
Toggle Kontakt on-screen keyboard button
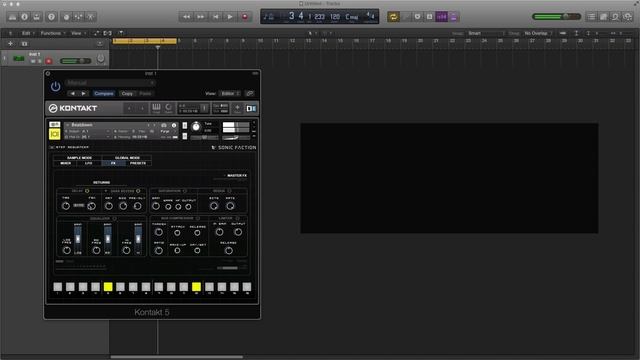tap(156, 108)
